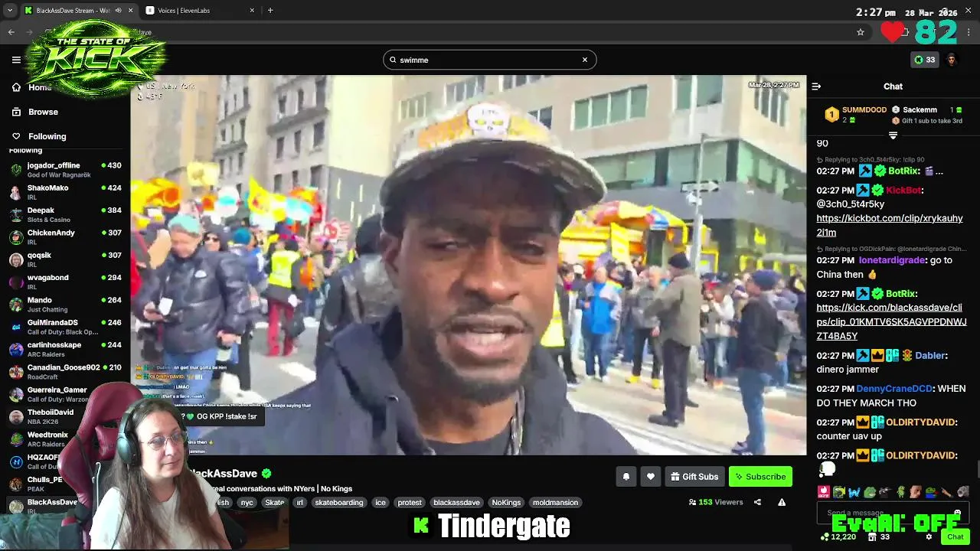
Task: Click the moldmansion tag
Action: click(x=555, y=503)
